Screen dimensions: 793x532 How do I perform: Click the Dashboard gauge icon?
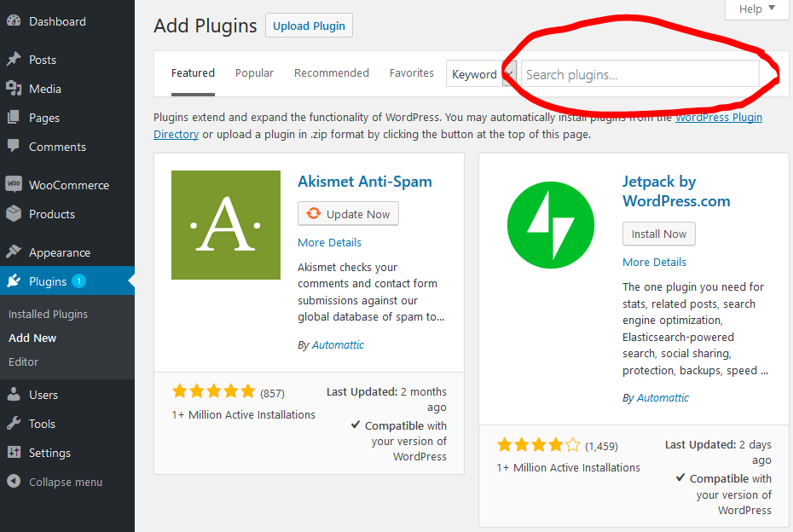tap(14, 20)
